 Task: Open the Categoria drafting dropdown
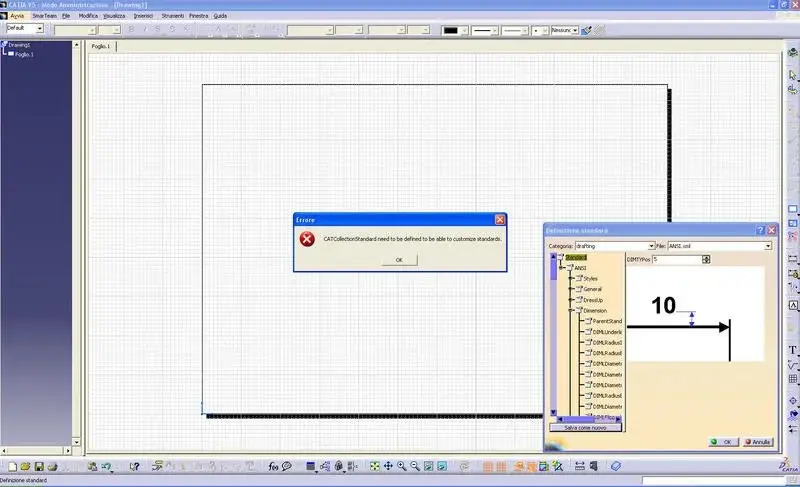pos(651,246)
